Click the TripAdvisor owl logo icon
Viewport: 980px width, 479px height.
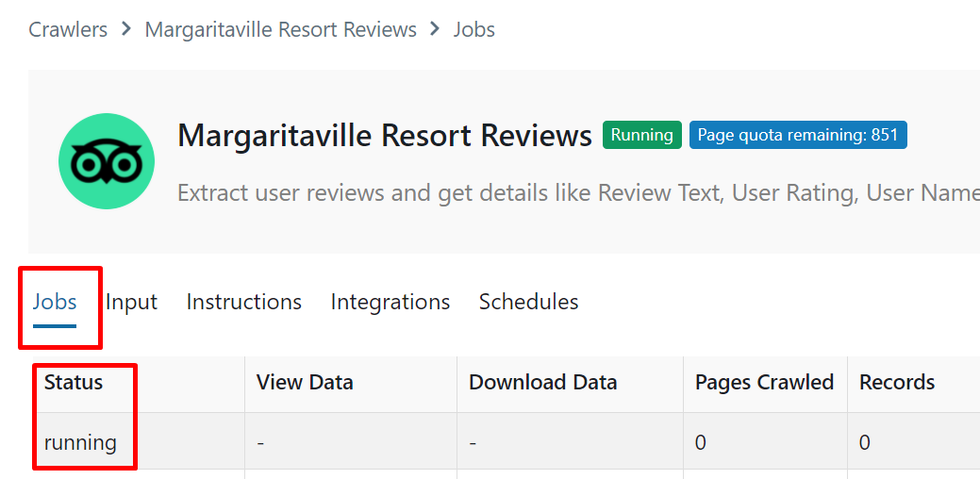106,161
